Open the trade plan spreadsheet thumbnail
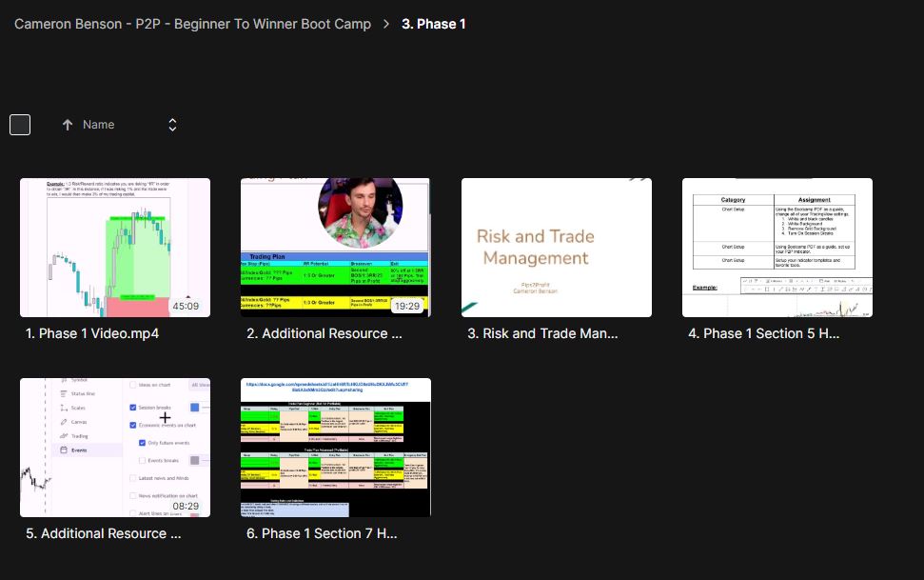Image resolution: width=924 pixels, height=580 pixels. click(x=335, y=447)
